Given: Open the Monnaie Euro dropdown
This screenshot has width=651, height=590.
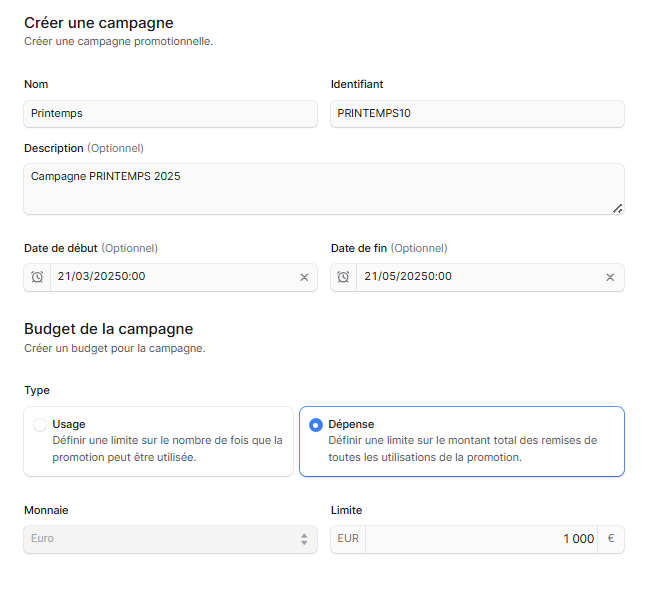Looking at the screenshot, I should (x=171, y=539).
